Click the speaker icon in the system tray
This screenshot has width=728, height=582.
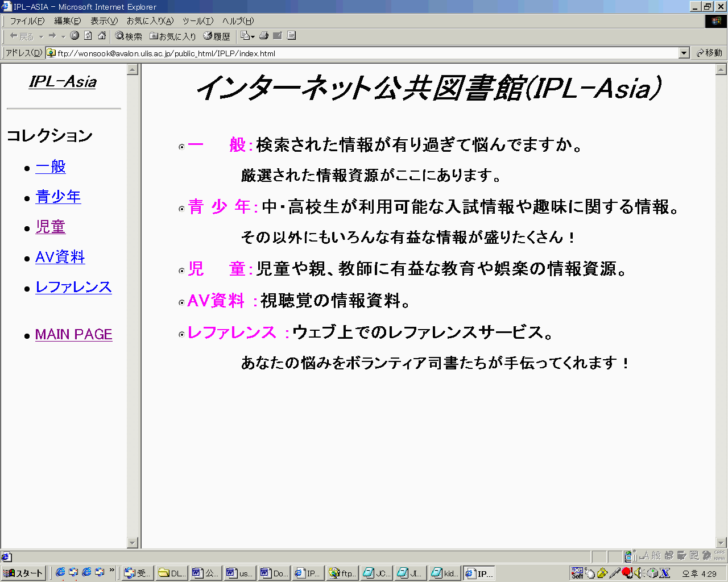click(x=638, y=573)
